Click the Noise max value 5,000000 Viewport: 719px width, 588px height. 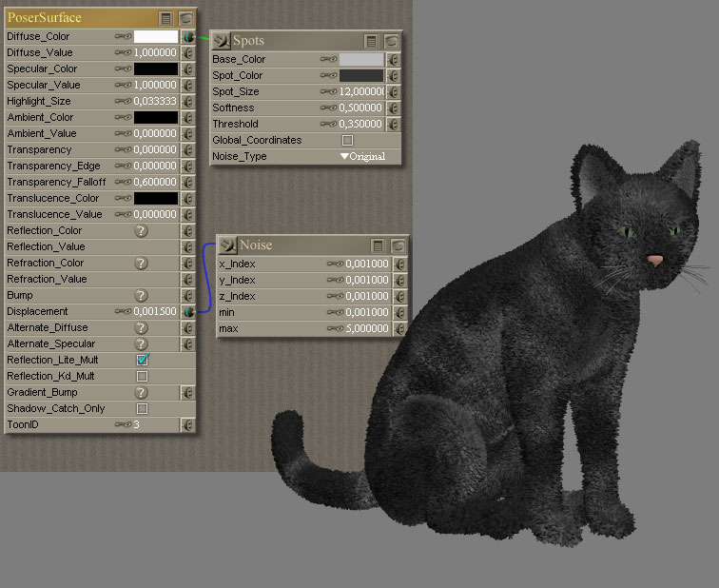coord(367,329)
